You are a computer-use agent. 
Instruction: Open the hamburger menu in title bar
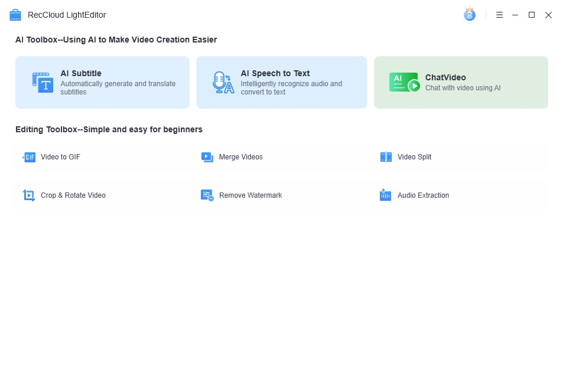(499, 15)
